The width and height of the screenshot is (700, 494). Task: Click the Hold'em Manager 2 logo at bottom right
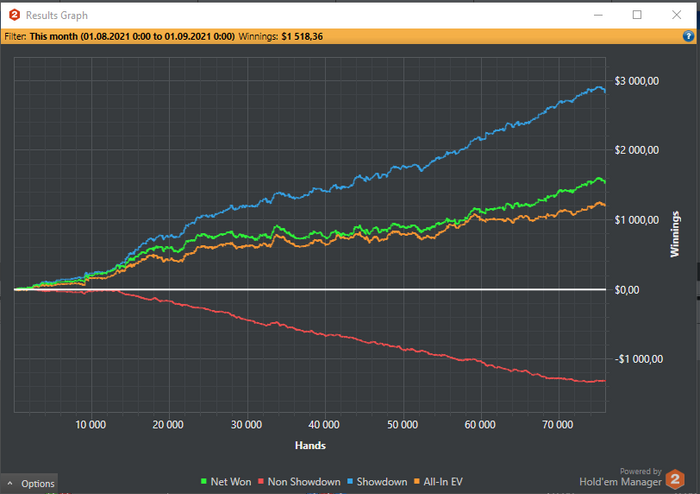click(x=675, y=480)
